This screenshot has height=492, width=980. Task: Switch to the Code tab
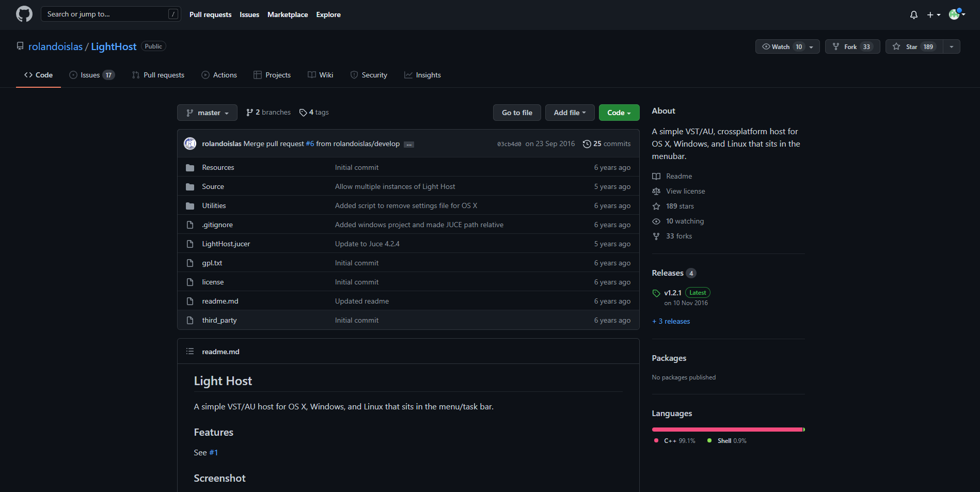(x=38, y=75)
